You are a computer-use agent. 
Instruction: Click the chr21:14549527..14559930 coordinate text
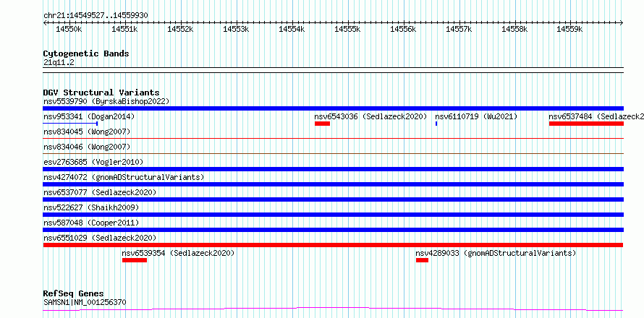pyautogui.click(x=96, y=16)
